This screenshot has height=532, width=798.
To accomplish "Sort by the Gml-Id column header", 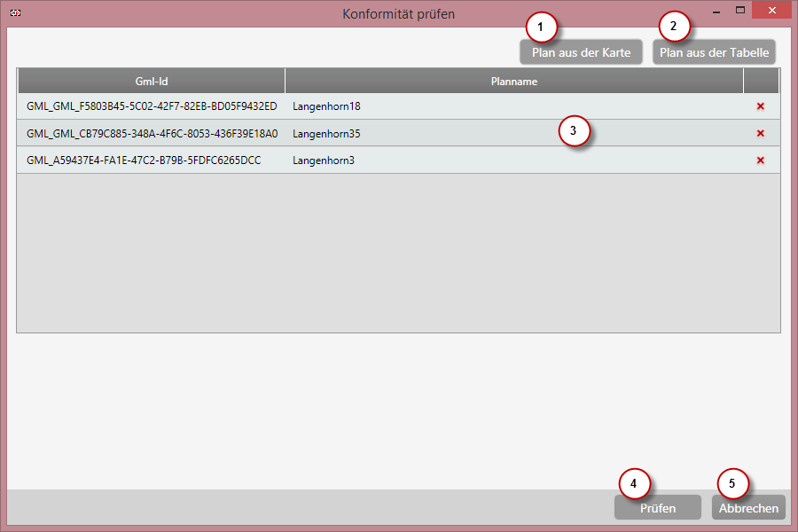I will [152, 82].
